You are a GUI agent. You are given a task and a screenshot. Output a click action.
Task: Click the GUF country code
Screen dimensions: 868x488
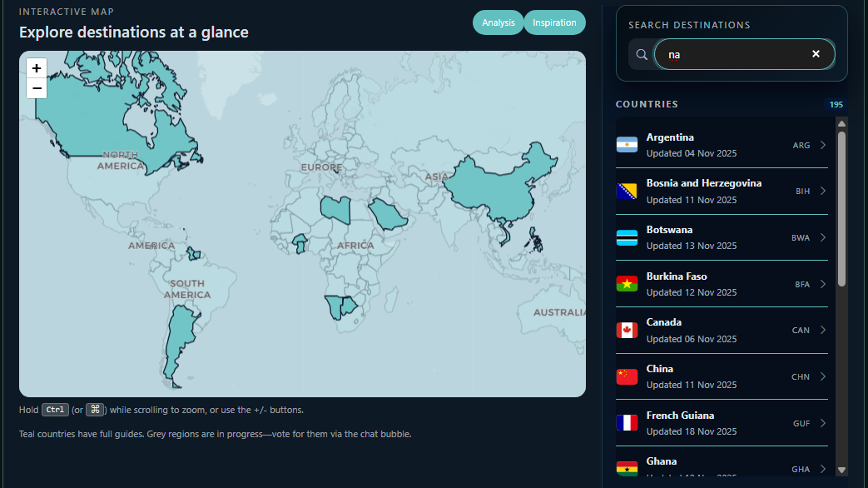(801, 423)
